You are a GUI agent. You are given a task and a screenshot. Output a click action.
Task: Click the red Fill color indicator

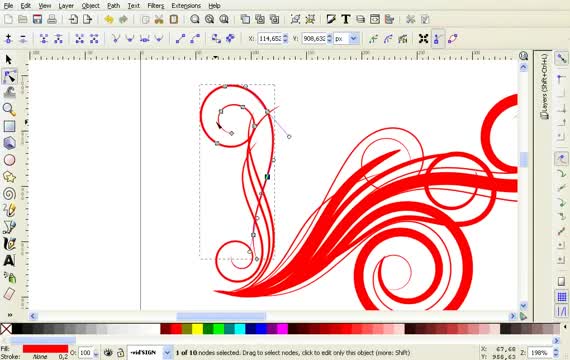[45, 349]
